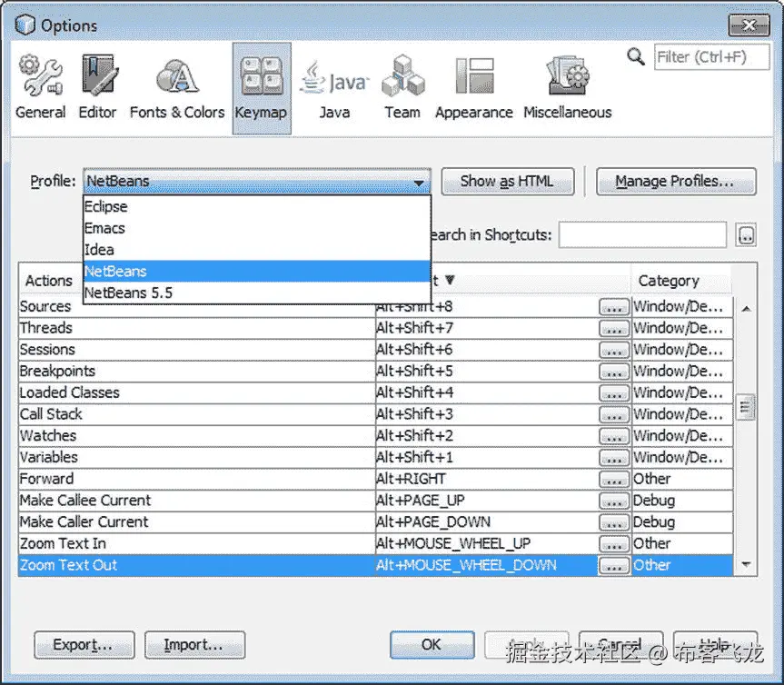Click the Search in Shortcuts field
784x685 pixels.
coord(642,235)
